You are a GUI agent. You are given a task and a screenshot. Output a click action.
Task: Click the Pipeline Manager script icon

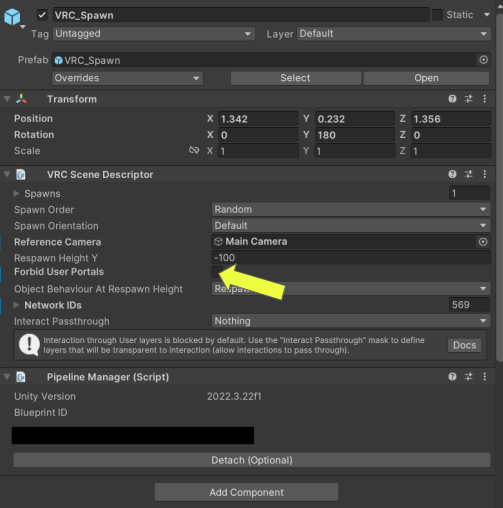21,377
